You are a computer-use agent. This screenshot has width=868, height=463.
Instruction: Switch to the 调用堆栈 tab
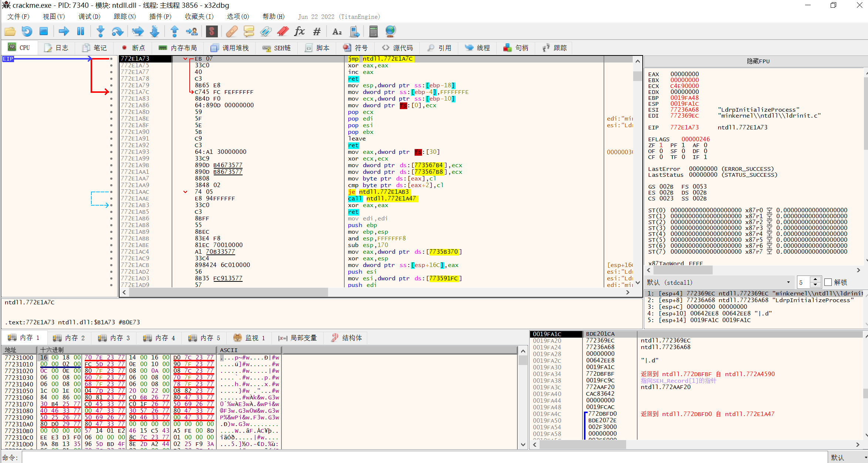pos(230,48)
